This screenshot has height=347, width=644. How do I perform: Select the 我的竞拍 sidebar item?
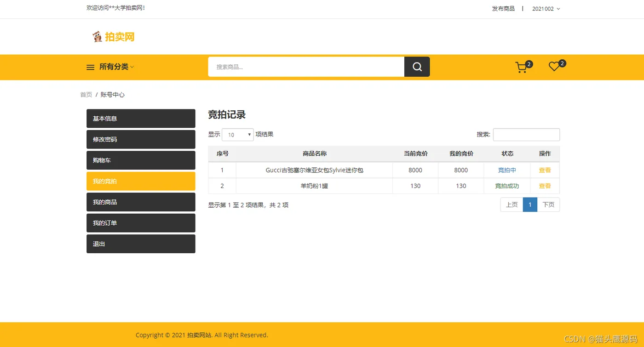pos(141,181)
